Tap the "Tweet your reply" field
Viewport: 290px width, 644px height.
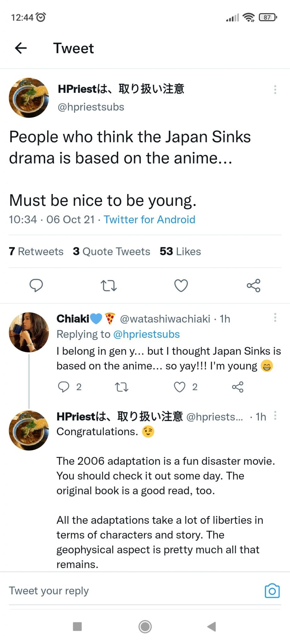click(126, 591)
